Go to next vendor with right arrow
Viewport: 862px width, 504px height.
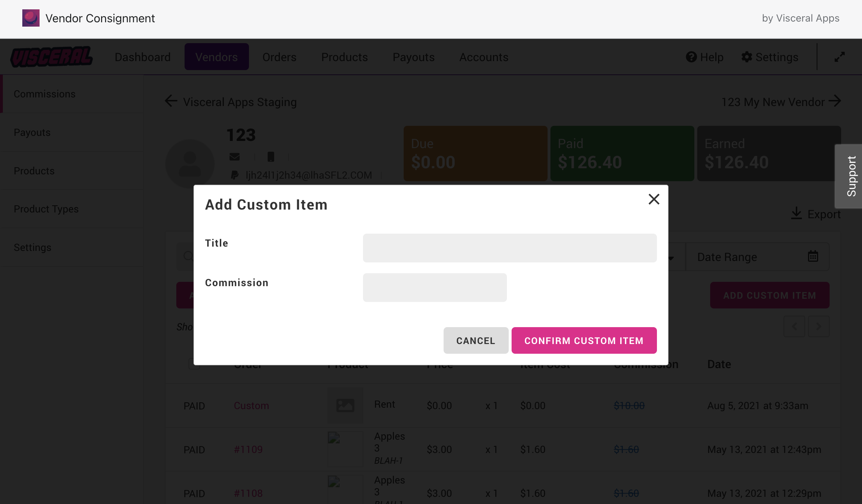point(835,101)
